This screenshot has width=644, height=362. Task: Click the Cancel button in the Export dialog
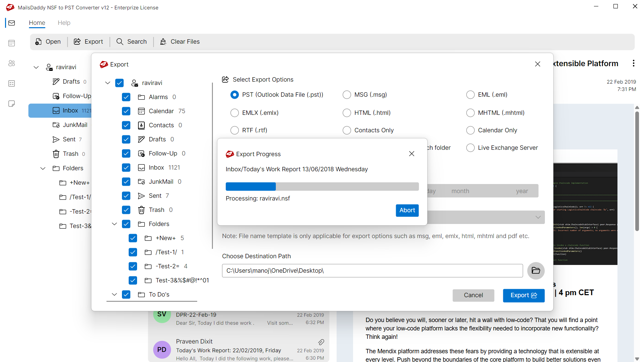click(473, 295)
